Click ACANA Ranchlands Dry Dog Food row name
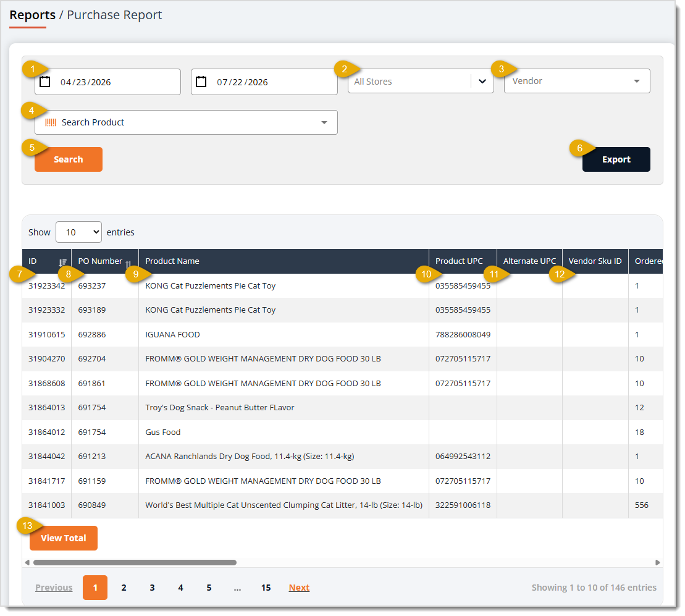The width and height of the screenshot is (685, 616). (x=250, y=457)
